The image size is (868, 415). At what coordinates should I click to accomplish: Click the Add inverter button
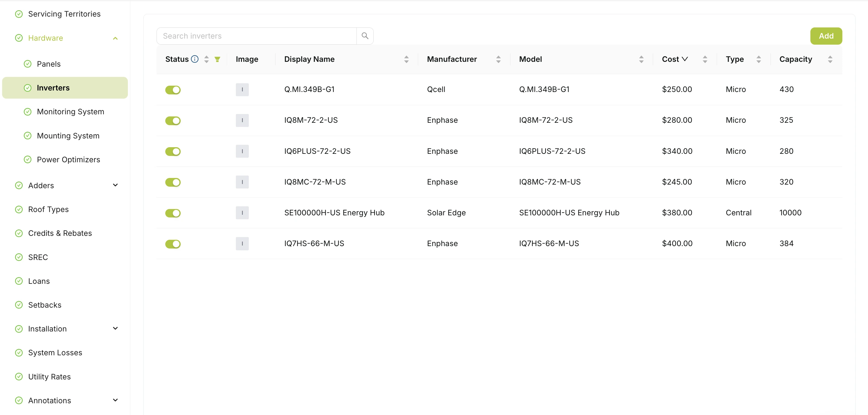(x=826, y=36)
